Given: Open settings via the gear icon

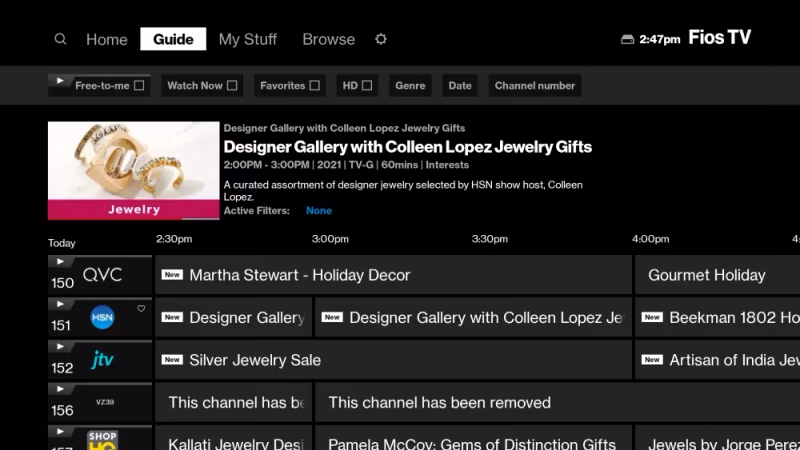Looking at the screenshot, I should pyautogui.click(x=380, y=39).
